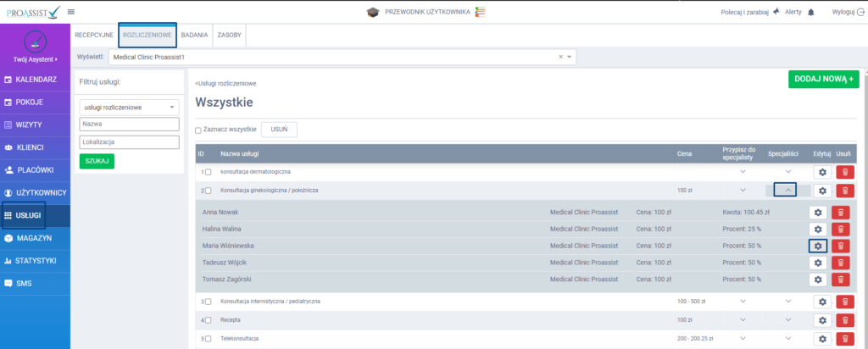Click the Nazwa filter input field
This screenshot has height=349, width=868.
129,124
